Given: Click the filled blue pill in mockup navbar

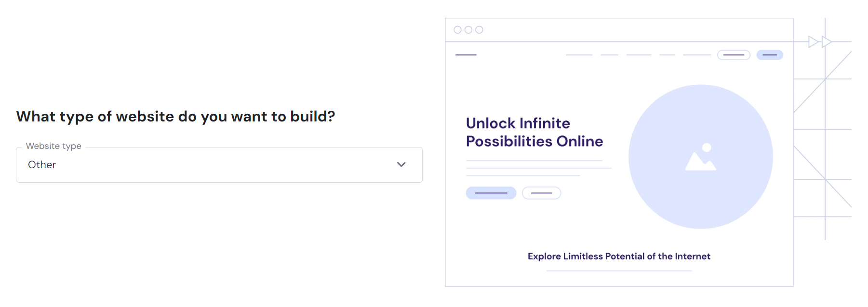Looking at the screenshot, I should (x=770, y=55).
